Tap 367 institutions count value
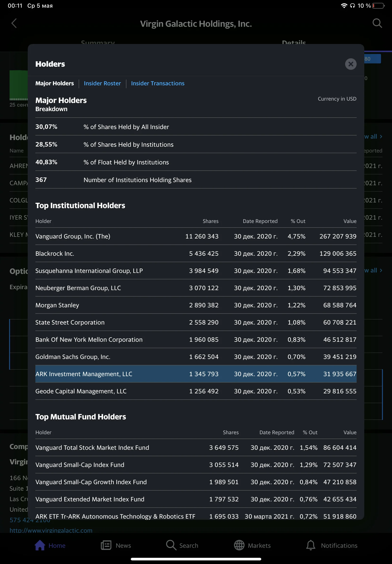 tap(41, 180)
